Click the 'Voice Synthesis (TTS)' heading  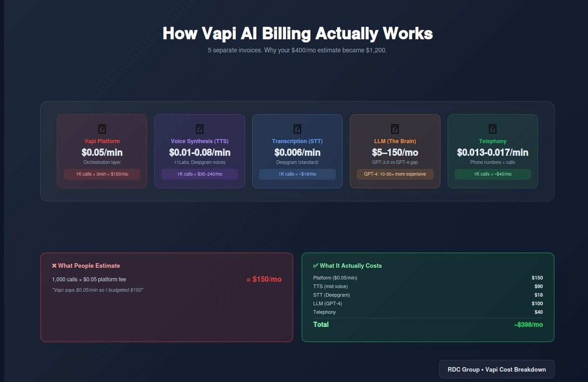pos(199,141)
